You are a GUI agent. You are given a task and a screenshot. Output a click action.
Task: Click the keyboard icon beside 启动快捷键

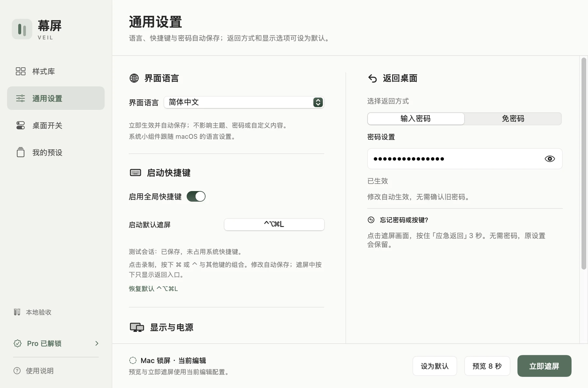(135, 172)
